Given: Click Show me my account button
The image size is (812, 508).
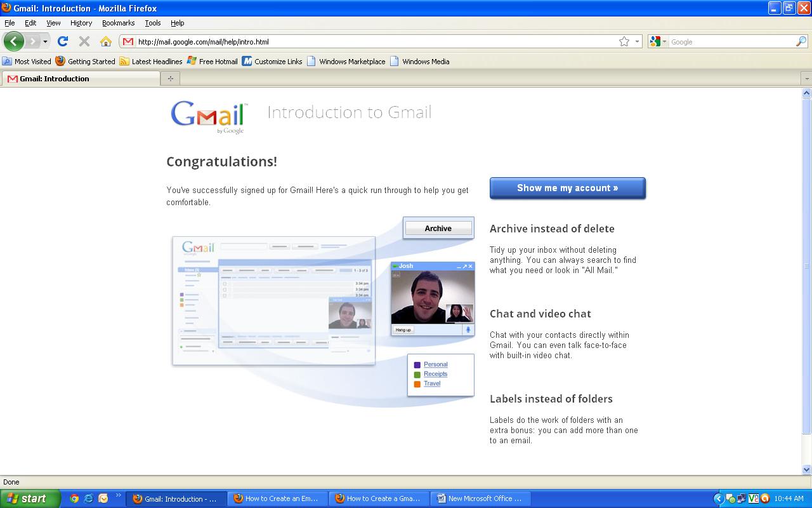Looking at the screenshot, I should pos(567,188).
